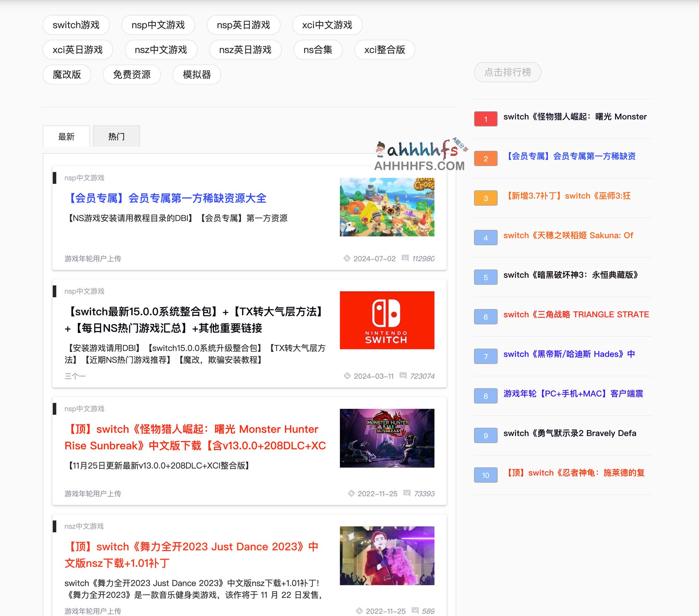
Task: Click the comment icon beside 73393
Action: pos(407,493)
